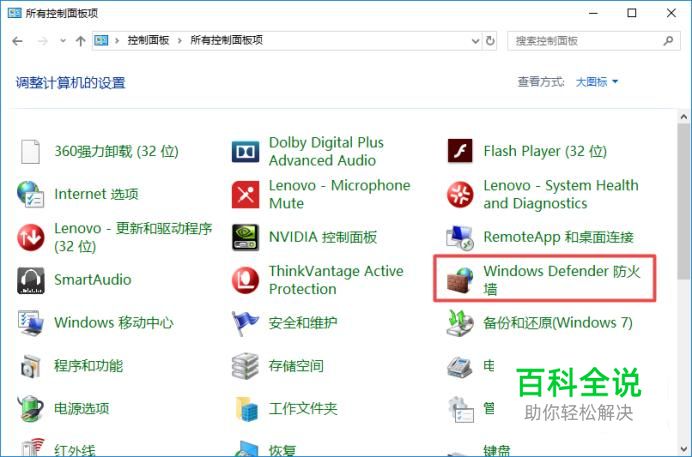Open the NVIDIA 控制面板 icon
This screenshot has width=692, height=457.
tap(245, 237)
